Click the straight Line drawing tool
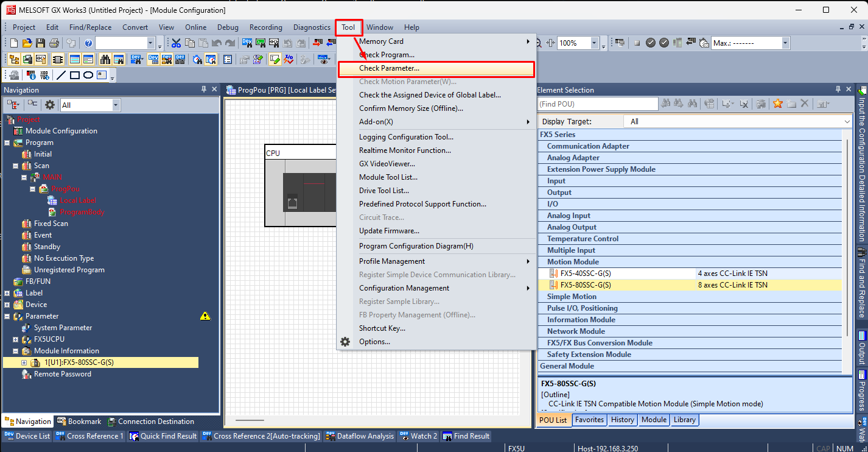Image resolution: width=868 pixels, height=452 pixels. 61,76
